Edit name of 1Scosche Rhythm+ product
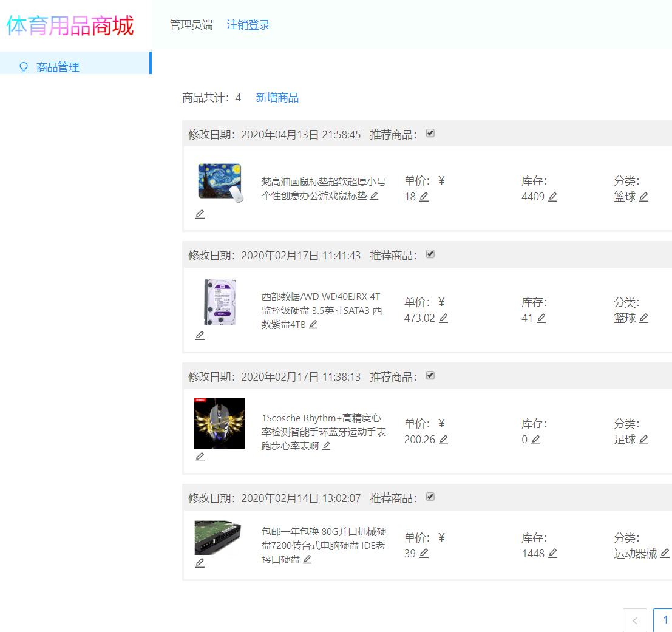 click(x=326, y=446)
